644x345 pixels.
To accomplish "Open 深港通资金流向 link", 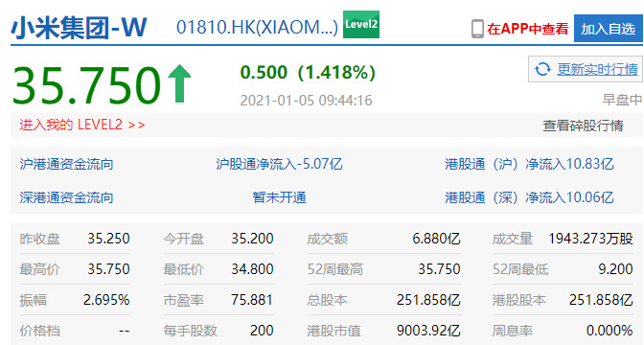I will (x=66, y=197).
